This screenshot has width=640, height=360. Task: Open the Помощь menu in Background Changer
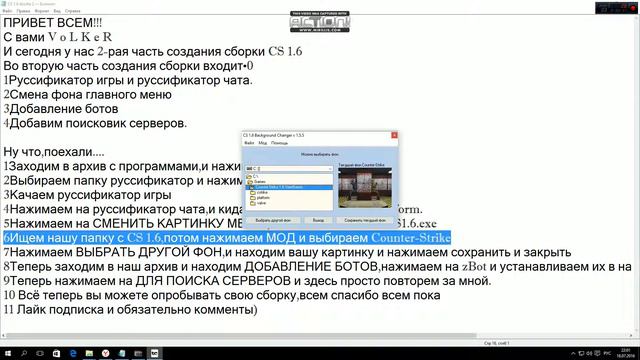(x=279, y=143)
